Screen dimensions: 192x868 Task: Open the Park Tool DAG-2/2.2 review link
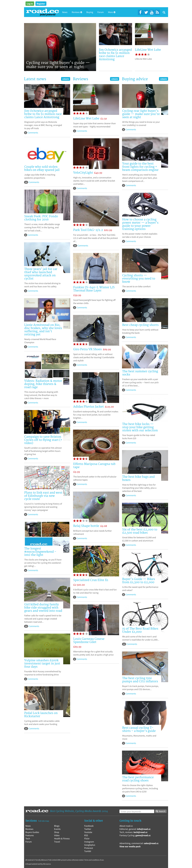coord(88,230)
